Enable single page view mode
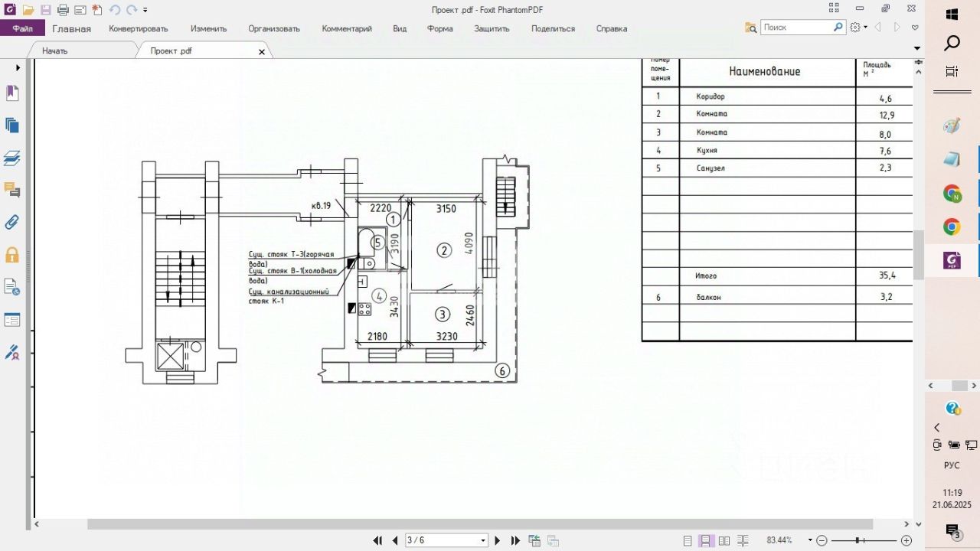 688,540
